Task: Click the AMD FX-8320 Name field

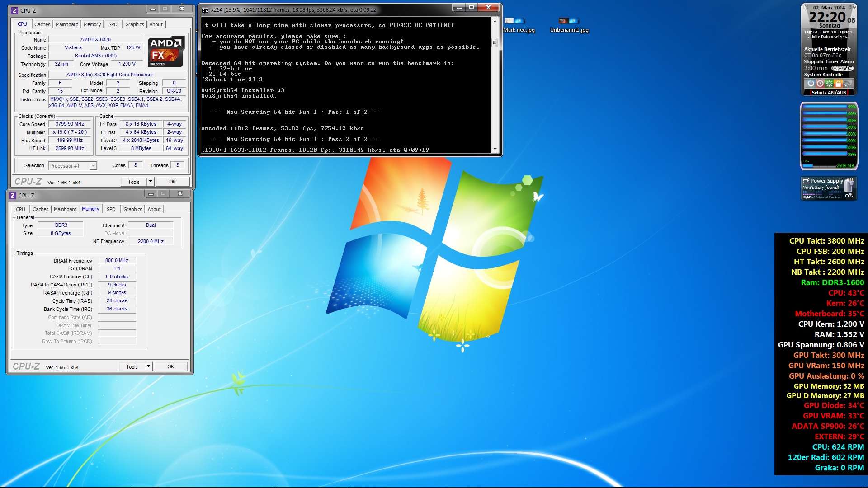Action: [x=95, y=40]
